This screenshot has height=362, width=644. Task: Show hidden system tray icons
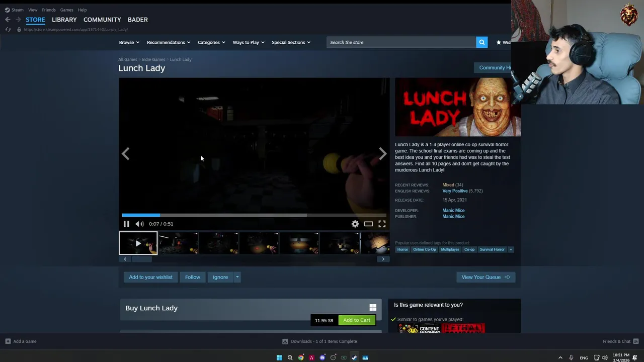pyautogui.click(x=560, y=357)
